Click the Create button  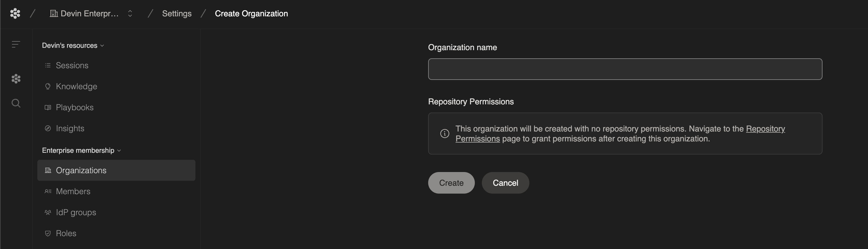[451, 183]
